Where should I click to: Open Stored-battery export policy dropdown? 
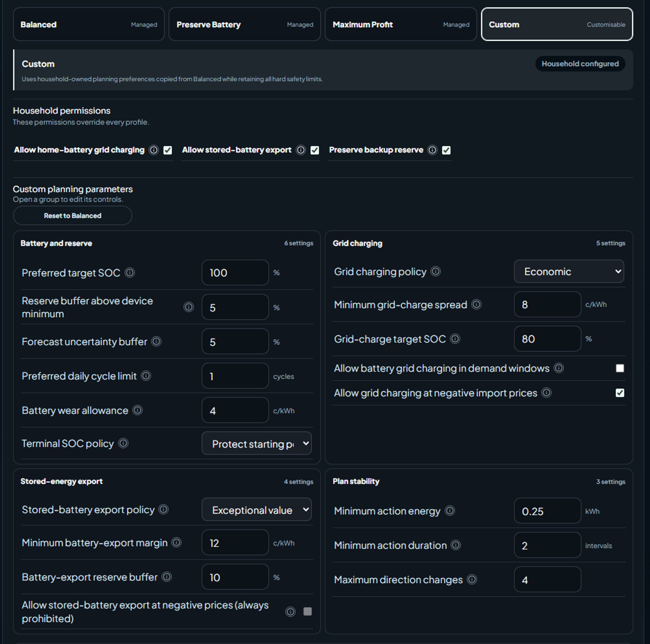[x=257, y=510]
